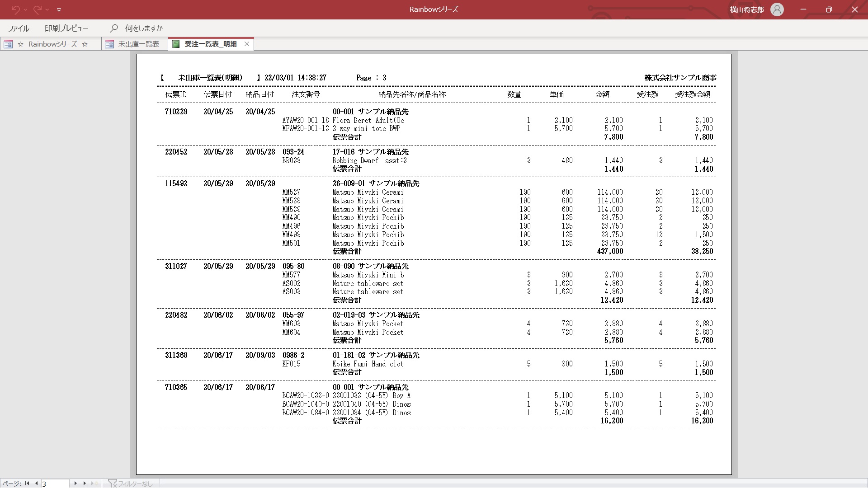Image resolution: width=868 pixels, height=488 pixels.
Task: Click the Undo arrow icon
Action: click(15, 9)
